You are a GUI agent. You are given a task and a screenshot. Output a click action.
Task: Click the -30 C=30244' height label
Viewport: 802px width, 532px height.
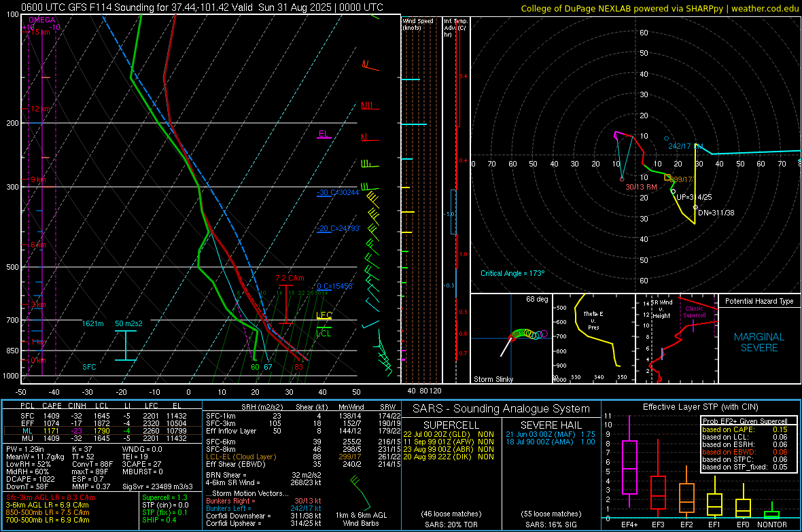point(338,192)
